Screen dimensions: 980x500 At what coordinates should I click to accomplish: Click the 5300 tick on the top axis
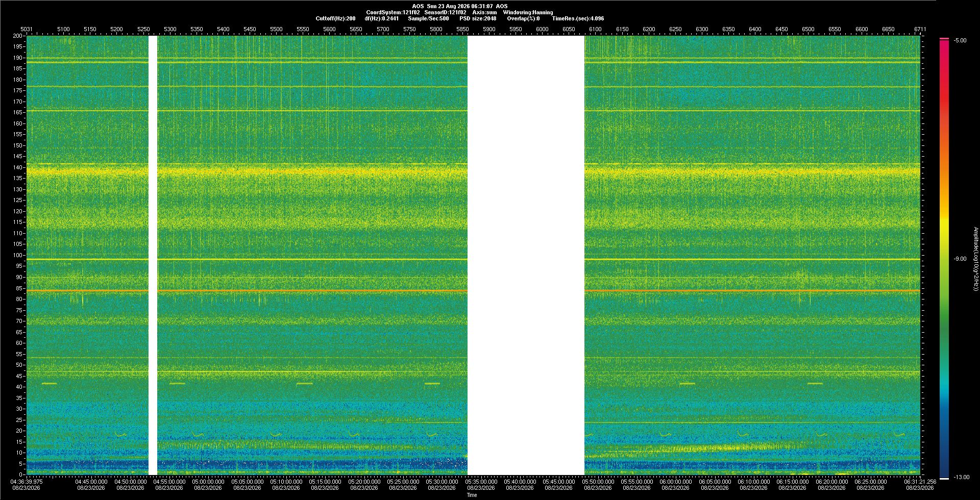coord(170,29)
